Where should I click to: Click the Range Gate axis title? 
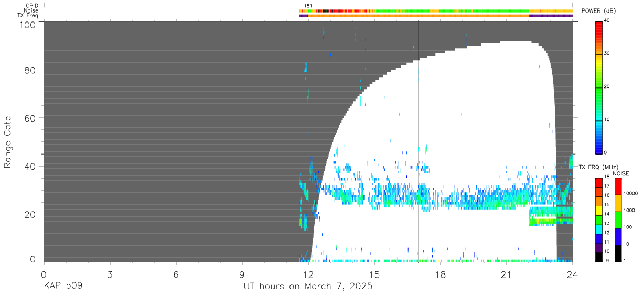pos(8,142)
